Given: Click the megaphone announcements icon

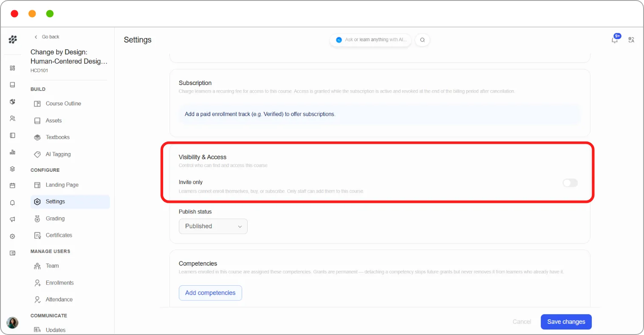Looking at the screenshot, I should point(12,219).
